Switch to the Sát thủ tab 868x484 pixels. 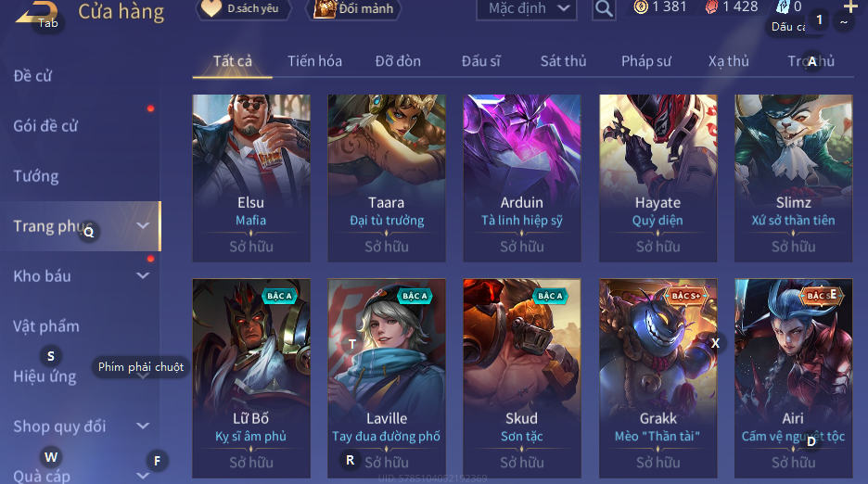[563, 61]
